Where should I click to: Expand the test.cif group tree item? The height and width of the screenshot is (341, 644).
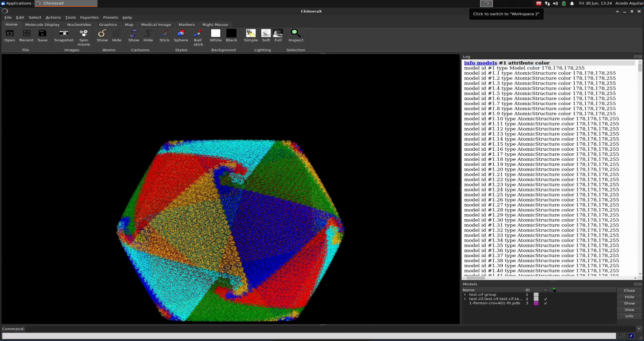click(x=465, y=295)
